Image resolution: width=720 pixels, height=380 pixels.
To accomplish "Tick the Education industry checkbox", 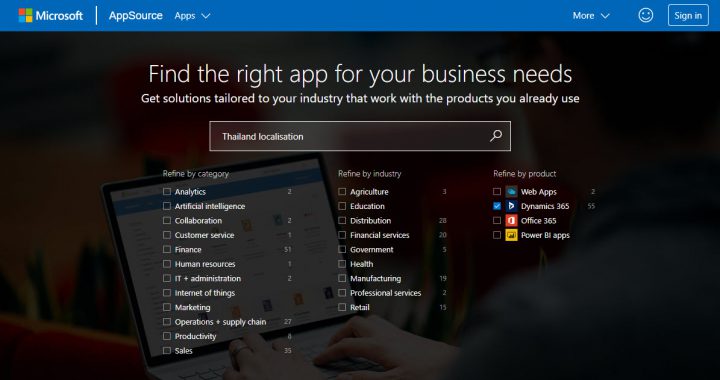I will [x=342, y=206].
